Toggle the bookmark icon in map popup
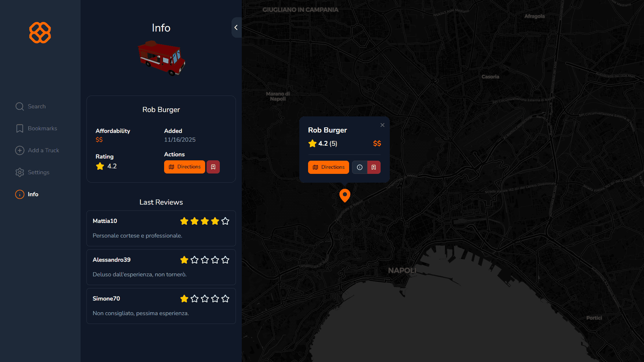This screenshot has width=644, height=362. [x=374, y=167]
